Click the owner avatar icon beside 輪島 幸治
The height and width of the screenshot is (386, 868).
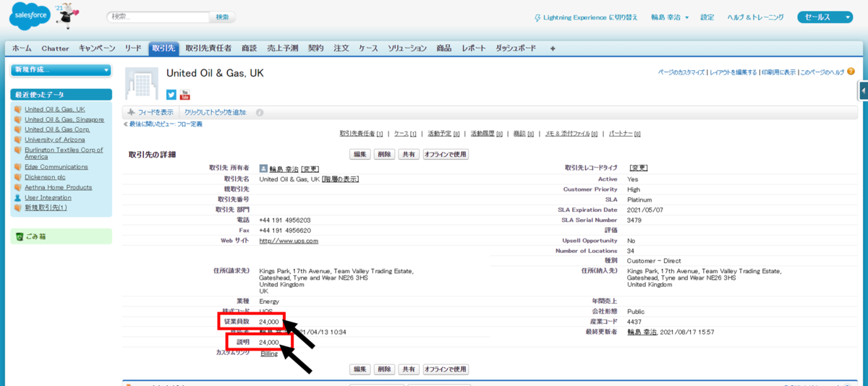(x=263, y=168)
